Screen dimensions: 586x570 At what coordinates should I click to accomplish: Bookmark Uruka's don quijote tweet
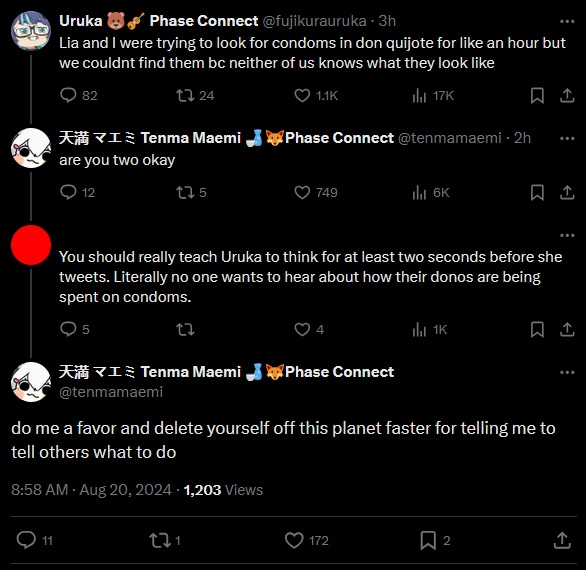point(537,96)
